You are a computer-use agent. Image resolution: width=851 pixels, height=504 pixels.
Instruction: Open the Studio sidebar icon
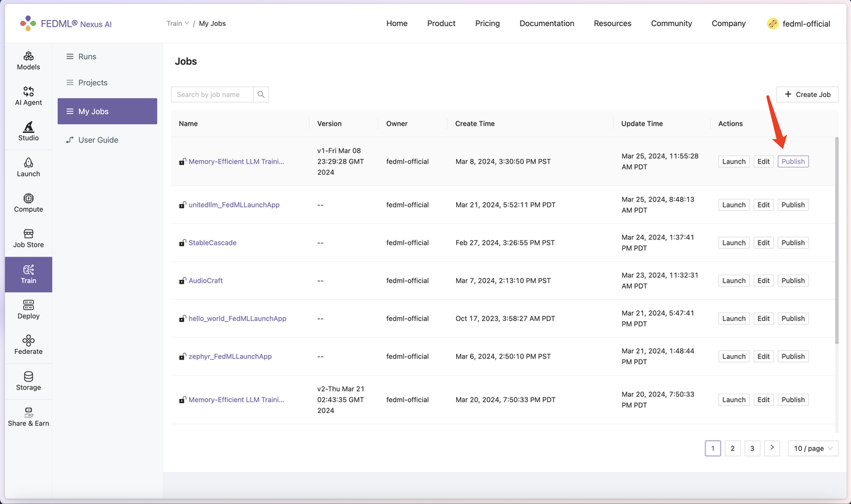(x=29, y=127)
